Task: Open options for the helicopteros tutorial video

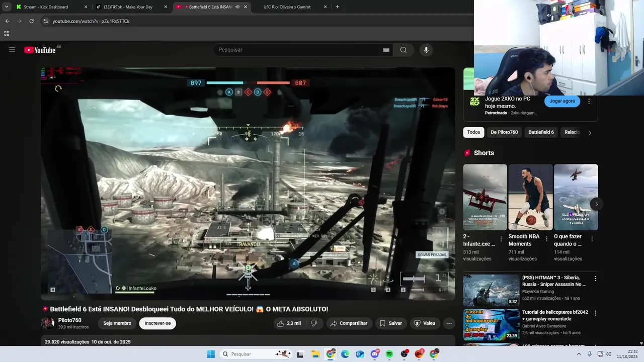Action: [595, 313]
